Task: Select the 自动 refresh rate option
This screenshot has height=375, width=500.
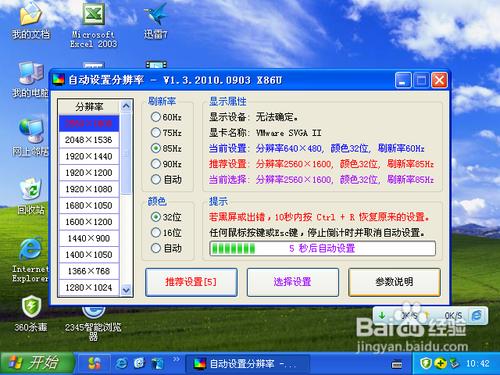Action: pos(166,180)
